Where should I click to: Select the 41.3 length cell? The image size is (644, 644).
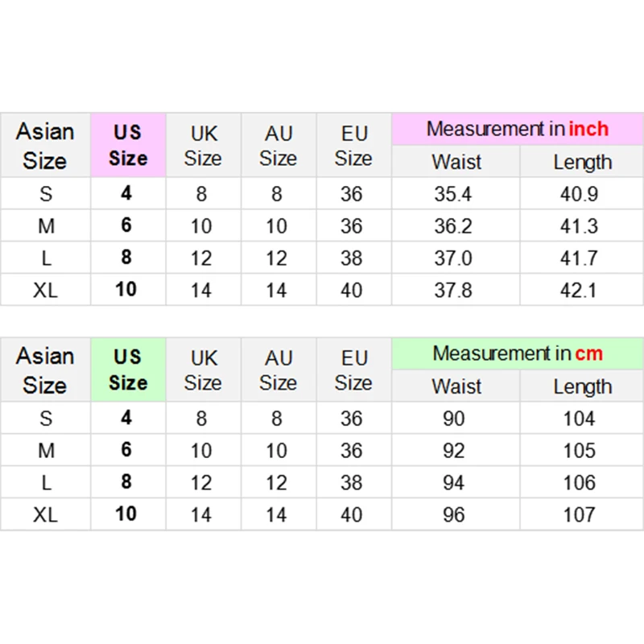[580, 226]
